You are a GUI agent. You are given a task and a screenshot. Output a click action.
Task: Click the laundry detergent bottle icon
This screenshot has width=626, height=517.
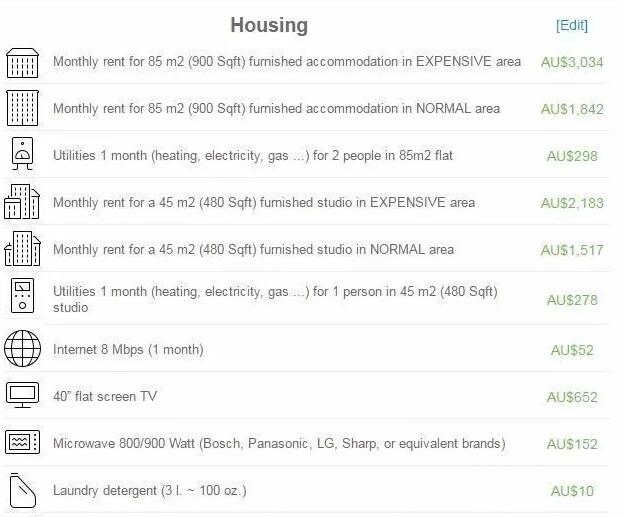pyautogui.click(x=22, y=490)
